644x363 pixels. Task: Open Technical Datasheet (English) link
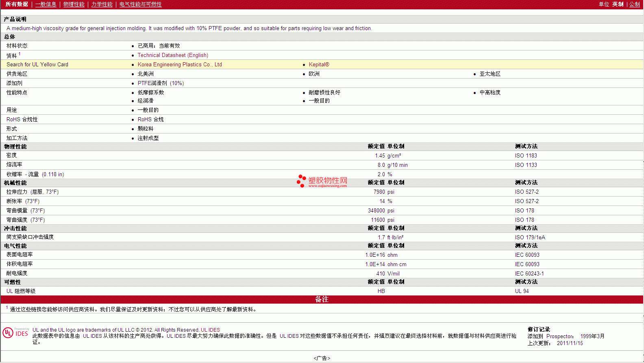(x=173, y=55)
